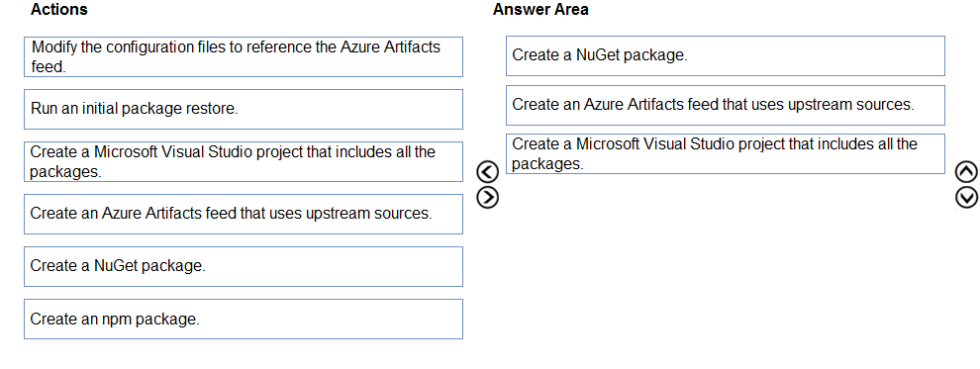Select Visual Studio project item in Answer Area

pyautogui.click(x=725, y=153)
